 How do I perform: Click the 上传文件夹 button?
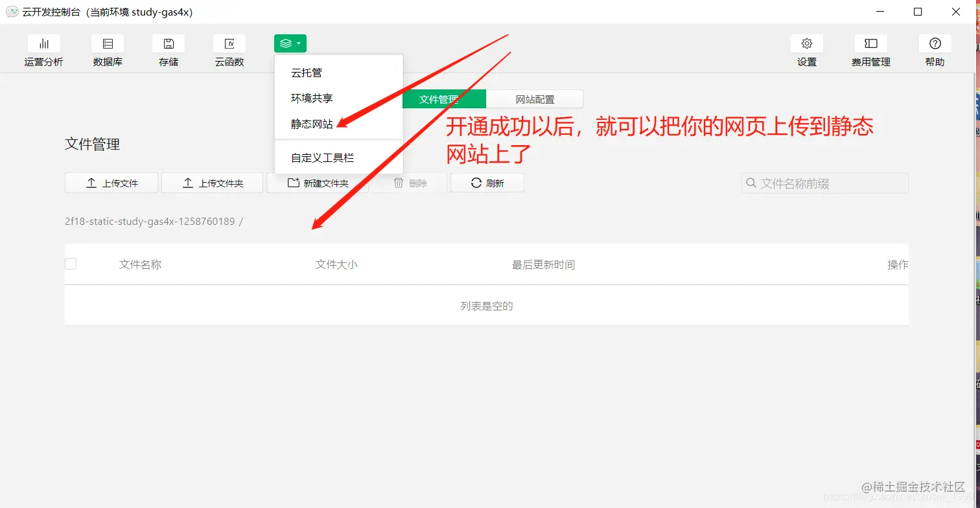[212, 183]
